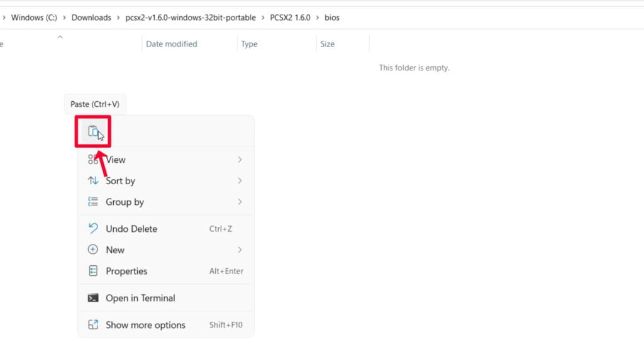Expand the chevron after Downloads in breadcrumb
This screenshot has height=362, width=644.
coord(118,18)
